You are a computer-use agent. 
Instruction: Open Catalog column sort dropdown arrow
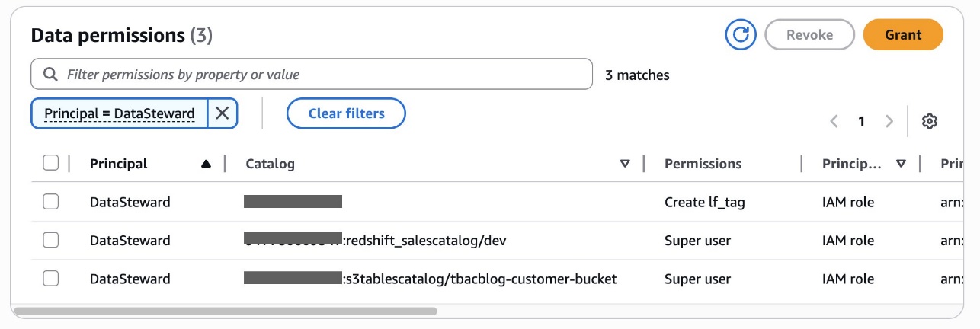click(625, 164)
